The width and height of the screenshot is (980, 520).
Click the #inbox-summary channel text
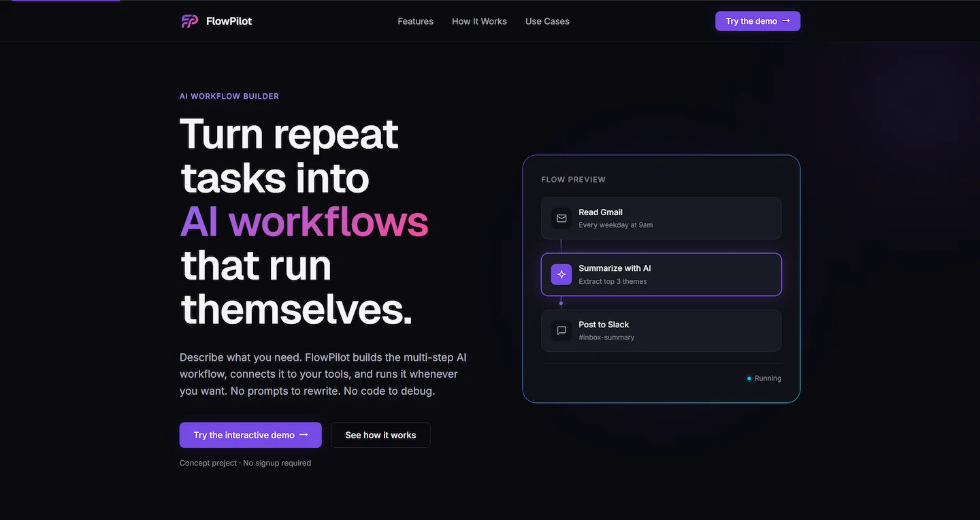(606, 338)
